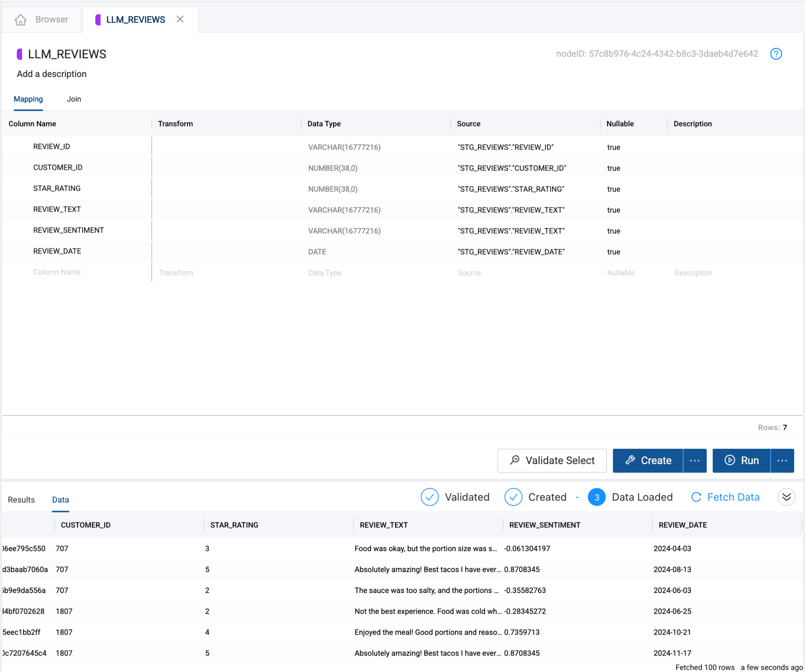Click the Validated checkmark icon
The image size is (805, 672).
[430, 497]
